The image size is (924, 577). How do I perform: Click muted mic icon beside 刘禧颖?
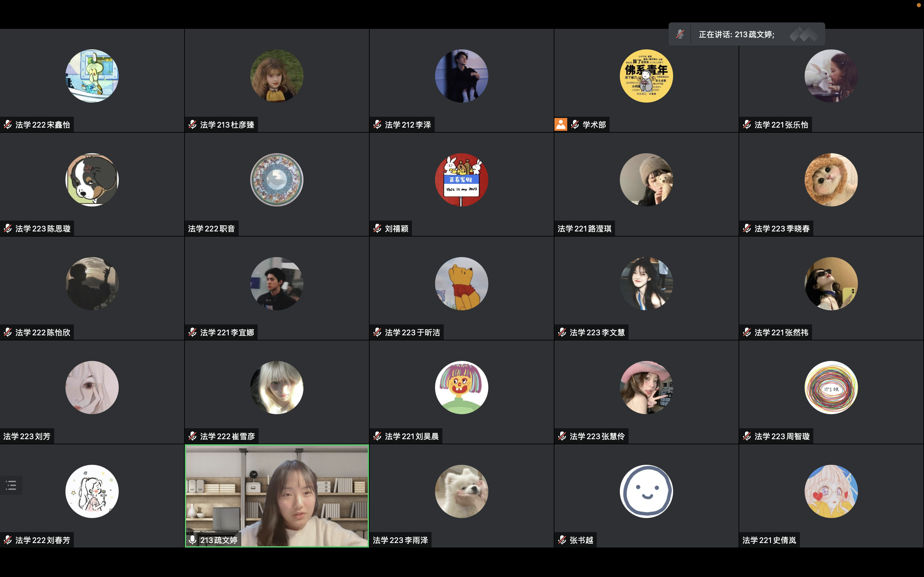pyautogui.click(x=377, y=228)
